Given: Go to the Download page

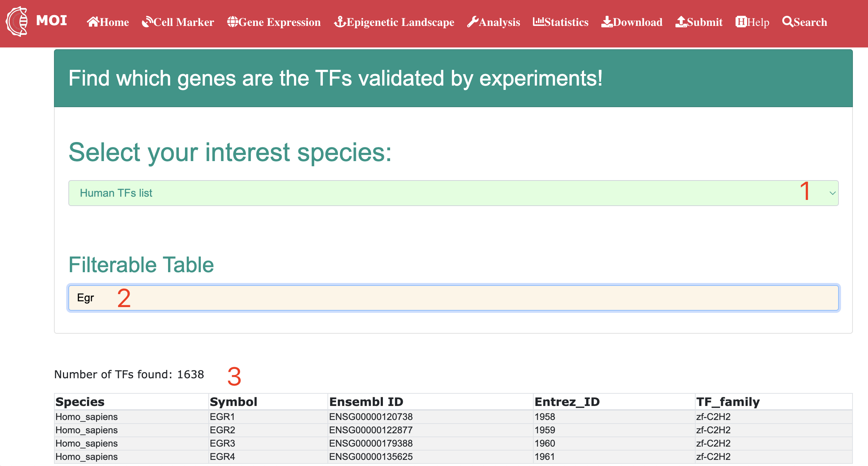Looking at the screenshot, I should pyautogui.click(x=632, y=22).
